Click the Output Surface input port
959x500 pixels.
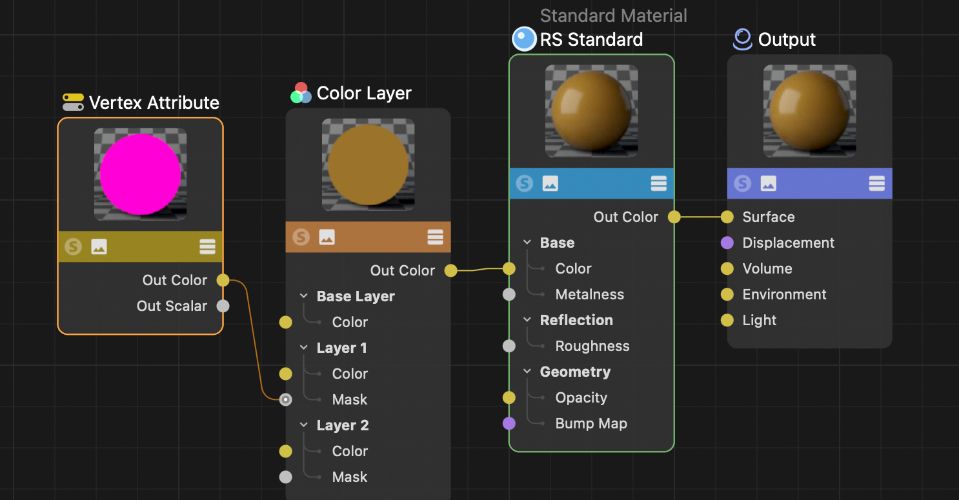[x=727, y=217]
